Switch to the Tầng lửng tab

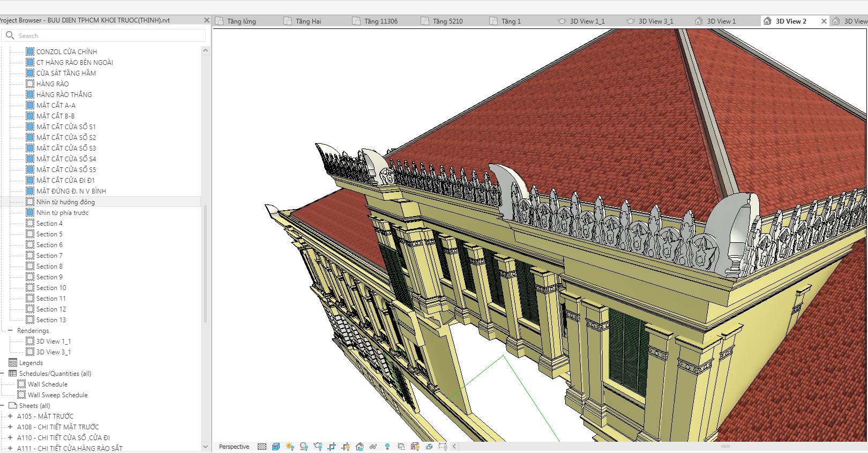(241, 21)
